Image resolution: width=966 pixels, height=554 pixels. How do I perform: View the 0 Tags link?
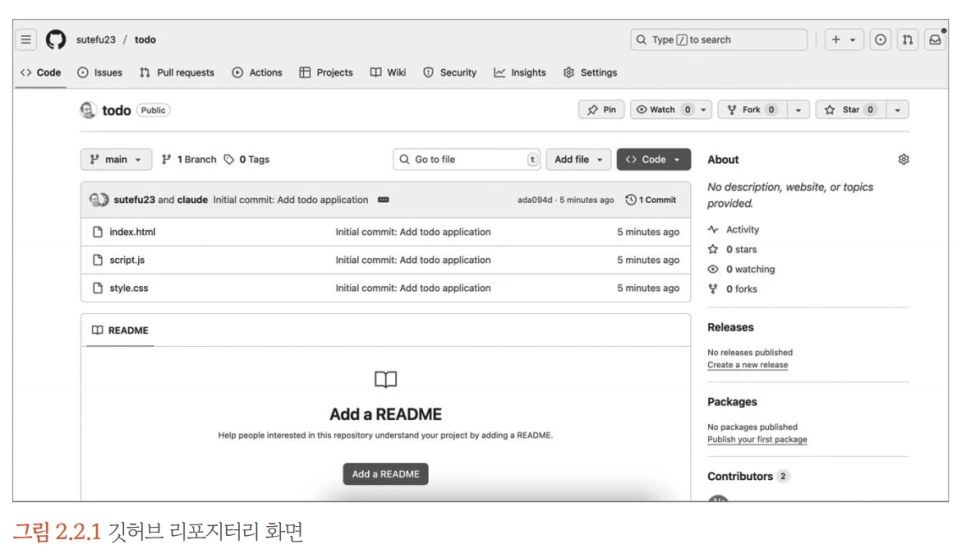click(246, 160)
